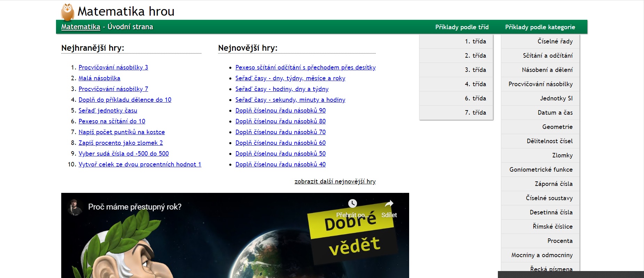The height and width of the screenshot is (278, 644).
Task: Select 2. třída from menu
Action: pyautogui.click(x=456, y=56)
